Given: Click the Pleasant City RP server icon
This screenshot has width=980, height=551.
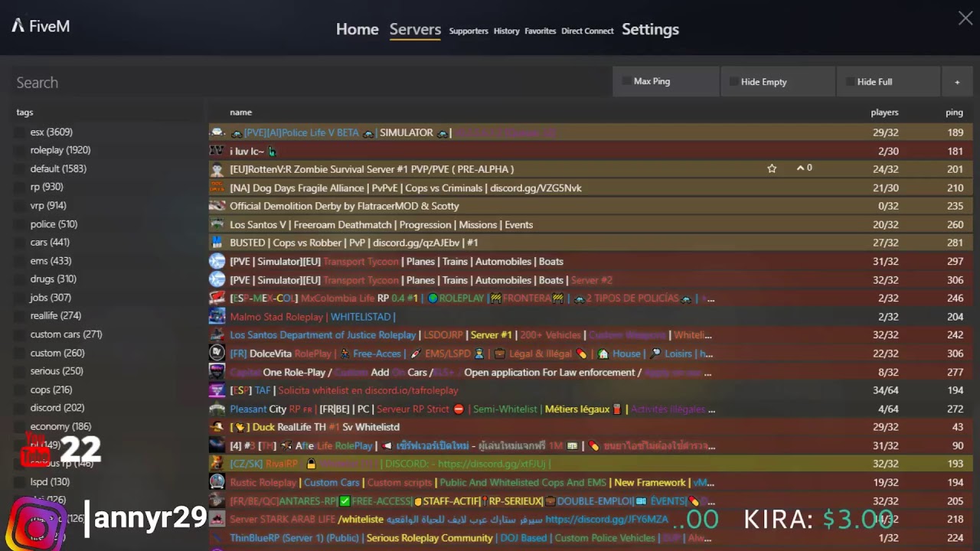Looking at the screenshot, I should (217, 409).
